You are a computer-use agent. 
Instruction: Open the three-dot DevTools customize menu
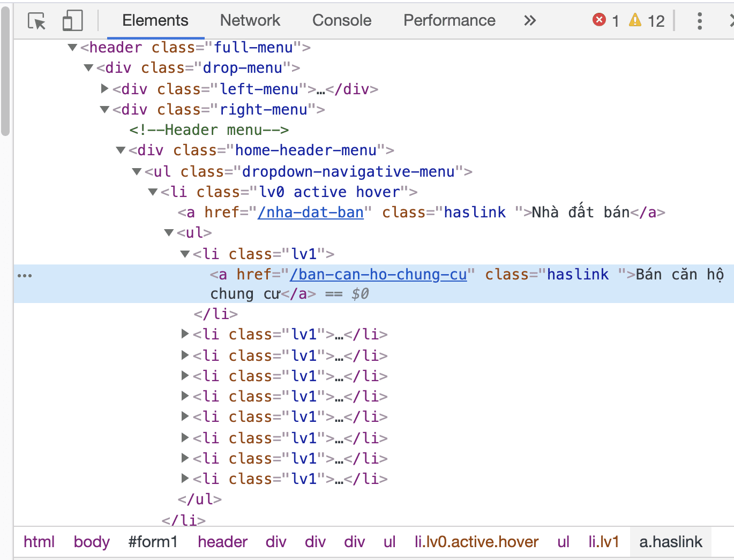tap(699, 21)
